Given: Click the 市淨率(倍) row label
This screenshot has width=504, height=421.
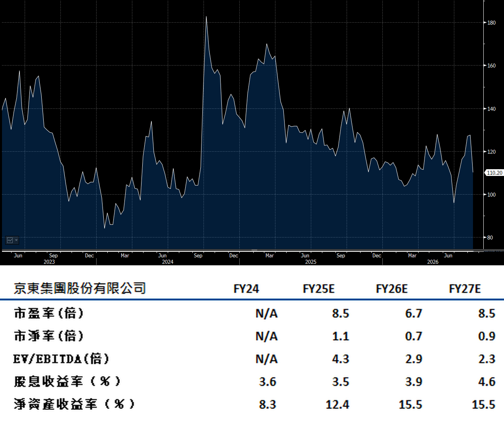Looking at the screenshot, I should tap(49, 336).
